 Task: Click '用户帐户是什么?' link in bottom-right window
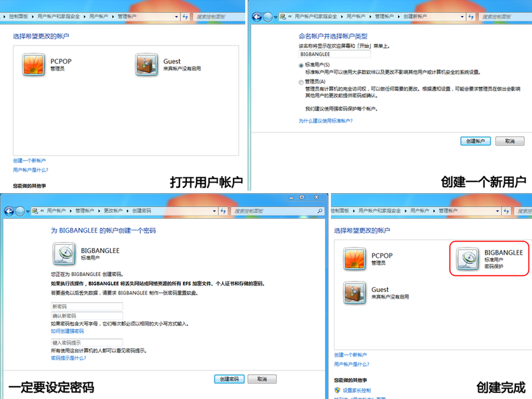click(352, 364)
